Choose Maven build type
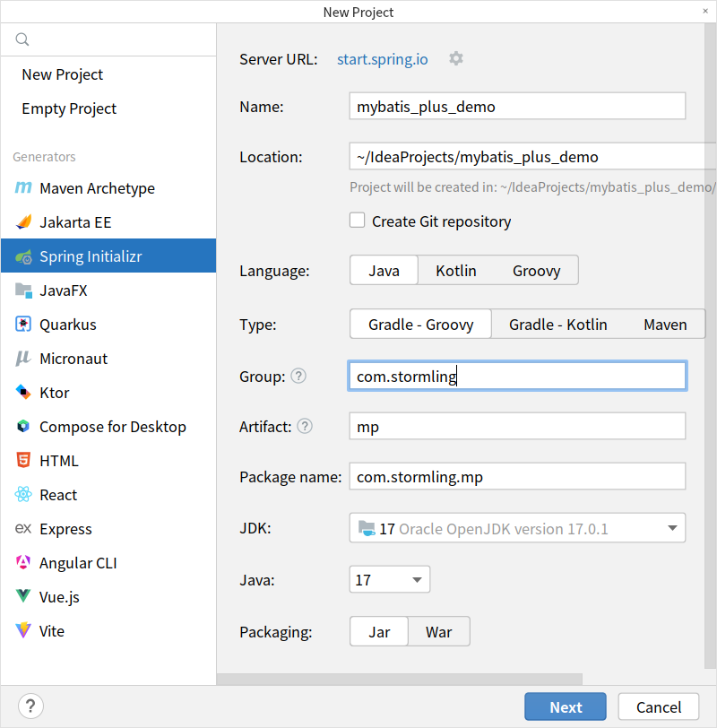The image size is (717, 728). click(665, 324)
